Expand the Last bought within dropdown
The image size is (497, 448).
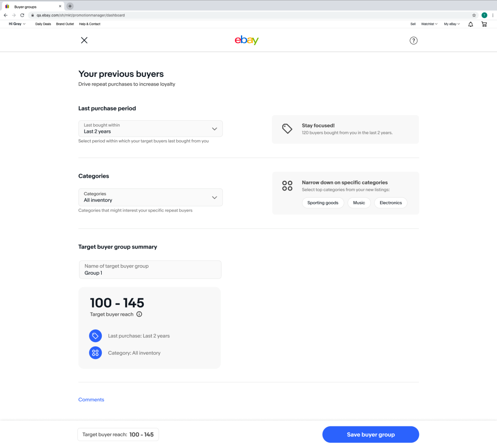[x=150, y=129]
